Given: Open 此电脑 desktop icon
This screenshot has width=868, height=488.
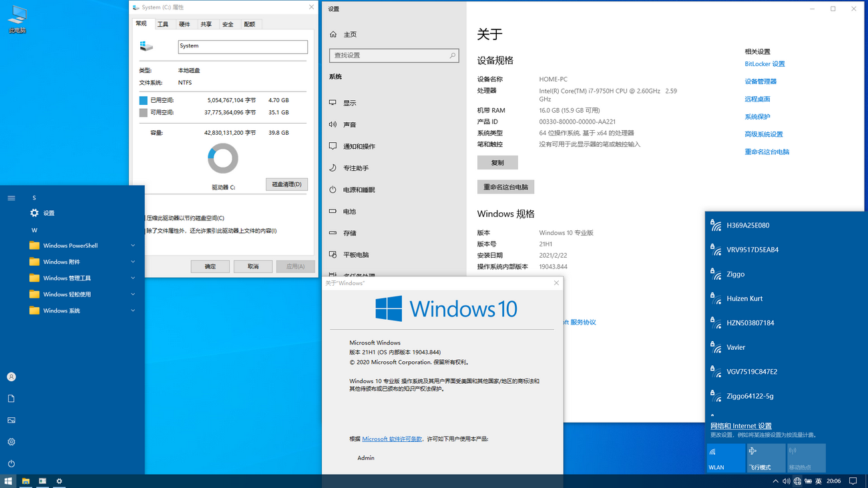Looking at the screenshot, I should point(17,19).
